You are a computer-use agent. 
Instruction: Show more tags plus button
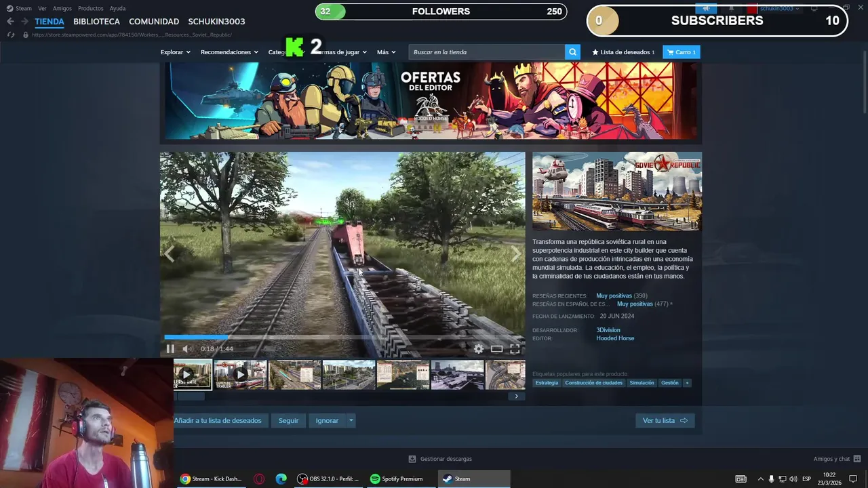(687, 383)
